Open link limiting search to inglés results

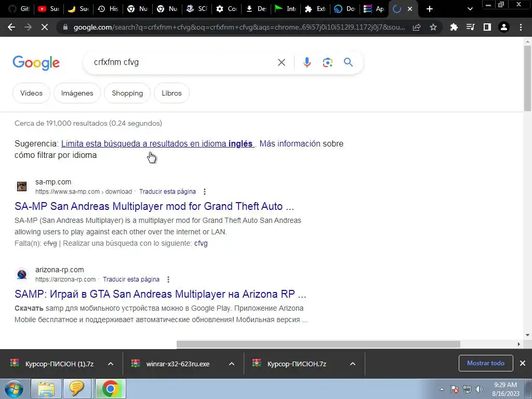click(158, 143)
